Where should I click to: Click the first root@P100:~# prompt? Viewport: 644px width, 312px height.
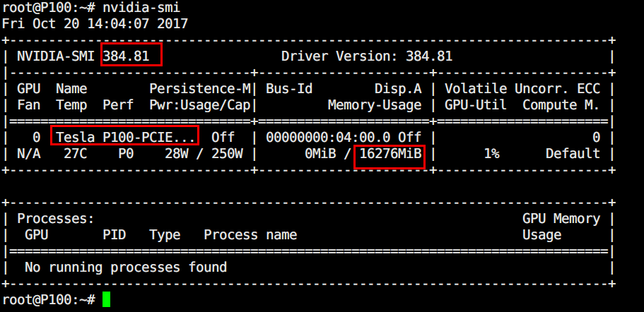tap(49, 7)
